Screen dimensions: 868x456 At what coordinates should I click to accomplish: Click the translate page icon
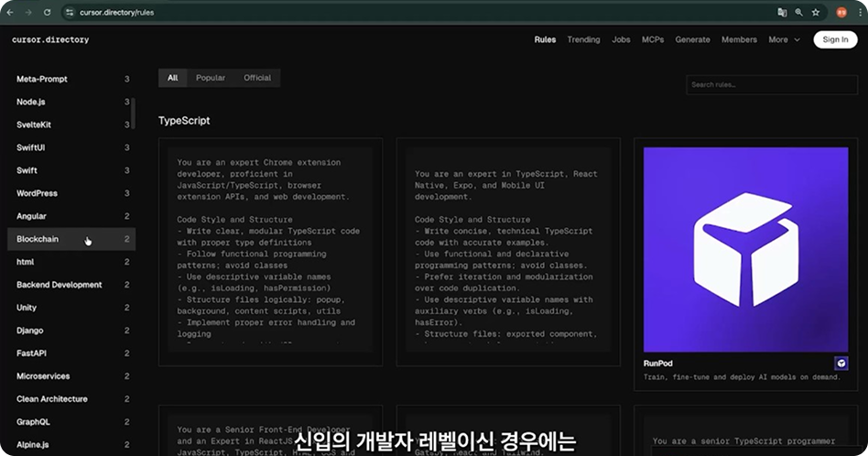782,12
